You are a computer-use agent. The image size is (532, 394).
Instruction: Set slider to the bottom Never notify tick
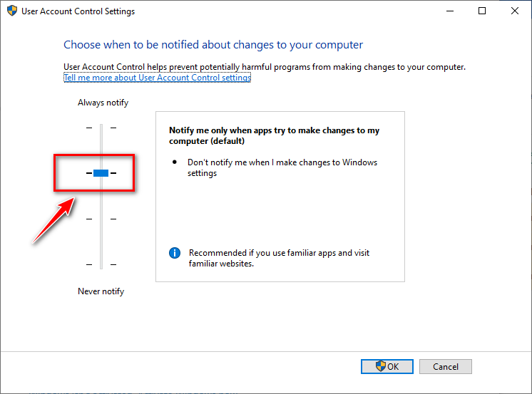tap(101, 264)
